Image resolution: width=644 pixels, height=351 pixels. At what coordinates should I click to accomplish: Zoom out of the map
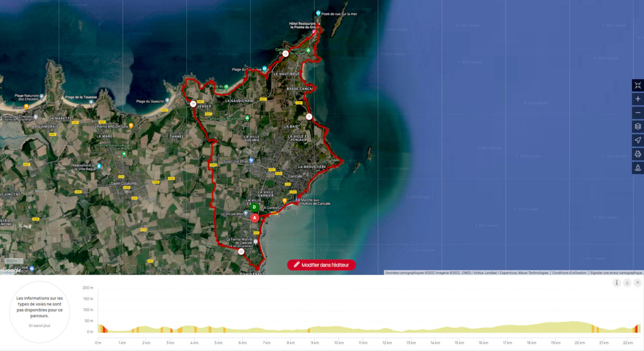pyautogui.click(x=637, y=113)
